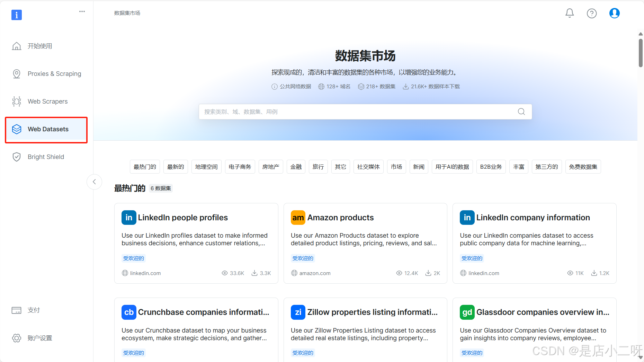Click the user avatar
The height and width of the screenshot is (362, 644).
pos(615,13)
